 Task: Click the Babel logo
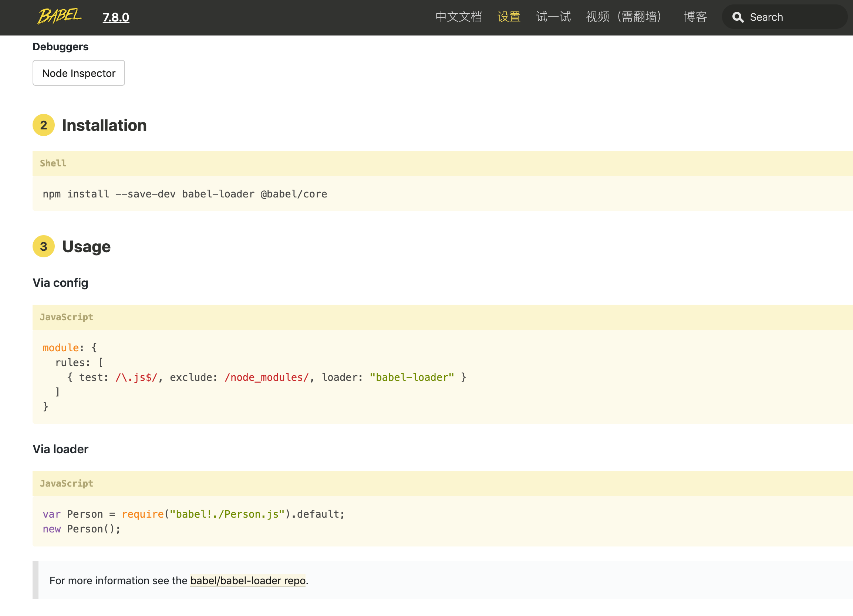60,17
